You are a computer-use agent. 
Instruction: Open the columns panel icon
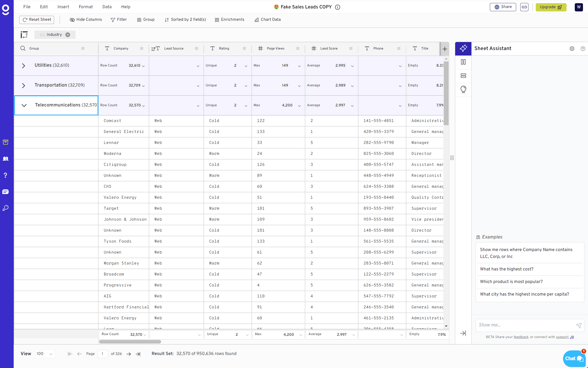click(x=463, y=62)
